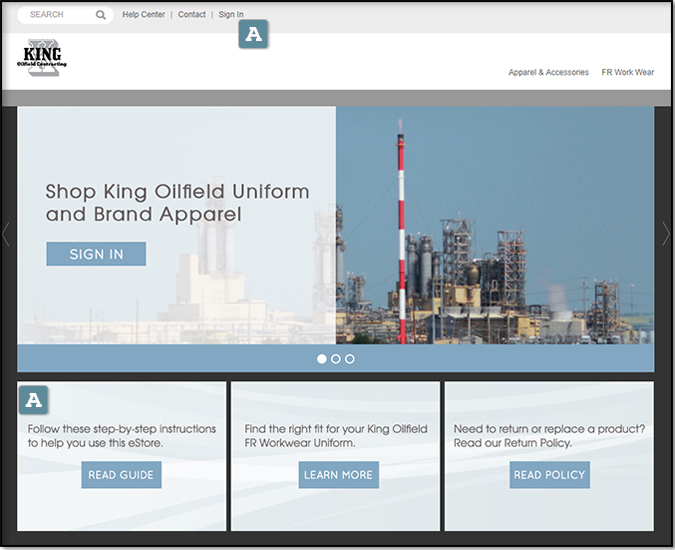Screen dimensions: 675x550
Task: Advance carousel with right arrow
Action: pyautogui.click(x=666, y=234)
